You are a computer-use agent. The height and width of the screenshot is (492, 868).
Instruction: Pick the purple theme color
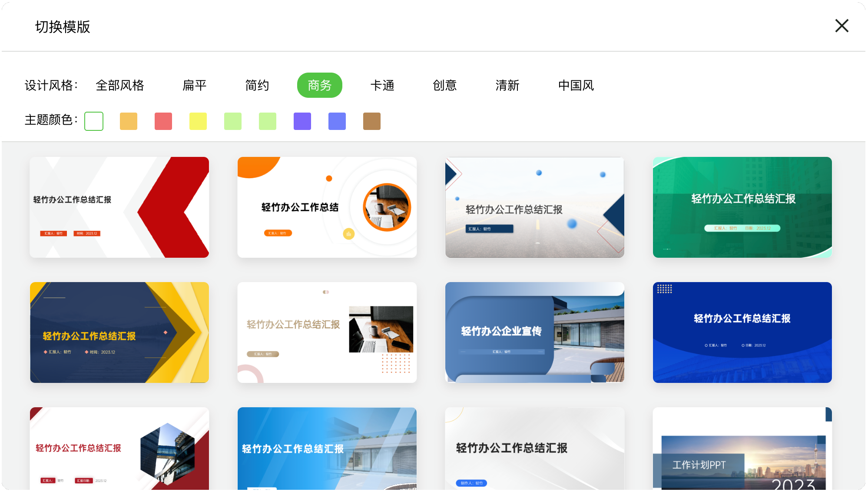click(302, 121)
